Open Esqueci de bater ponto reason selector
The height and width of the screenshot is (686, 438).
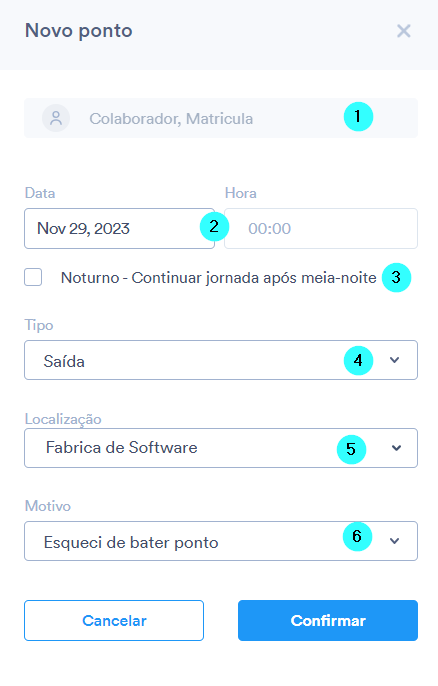coord(221,541)
